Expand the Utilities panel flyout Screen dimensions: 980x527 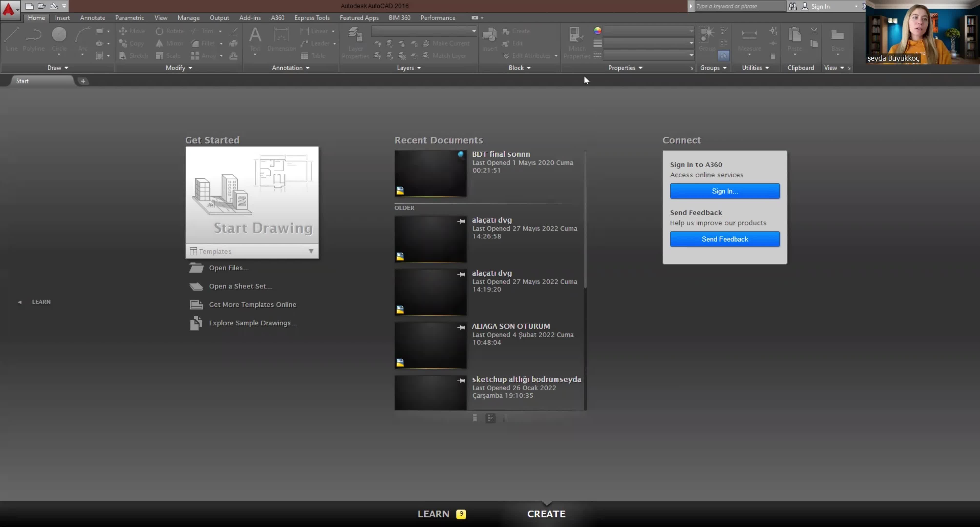coord(755,68)
